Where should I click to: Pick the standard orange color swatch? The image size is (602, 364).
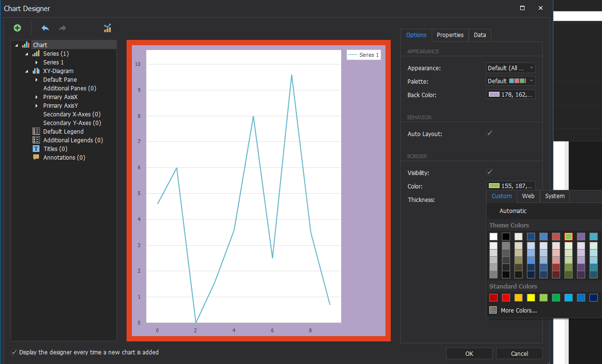pyautogui.click(x=518, y=298)
